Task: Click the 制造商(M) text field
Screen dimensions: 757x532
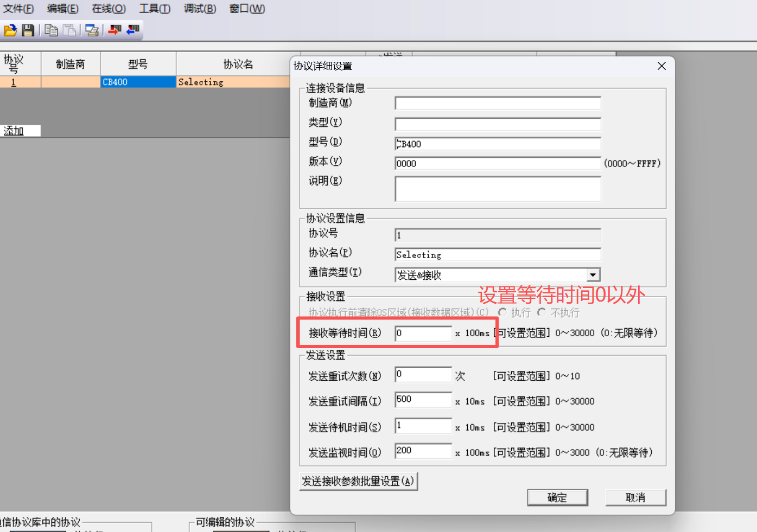Action: 498,104
